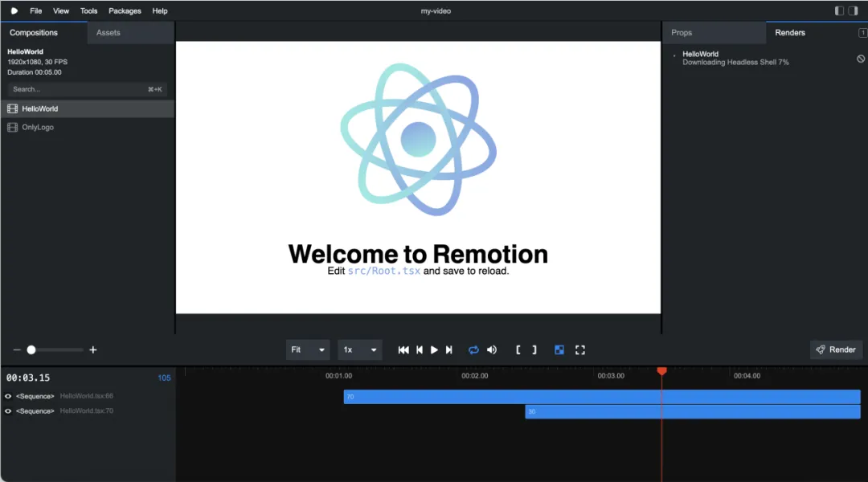Click the video preview canvas

click(418, 178)
